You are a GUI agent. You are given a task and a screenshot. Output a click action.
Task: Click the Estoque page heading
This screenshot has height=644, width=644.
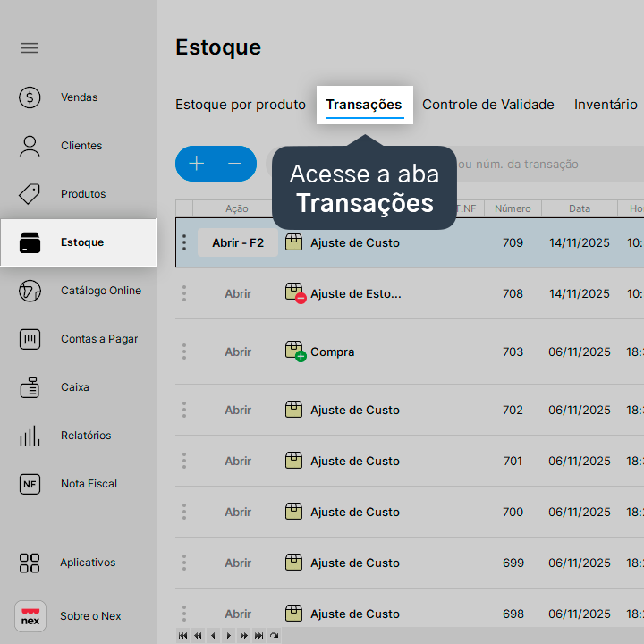(218, 47)
